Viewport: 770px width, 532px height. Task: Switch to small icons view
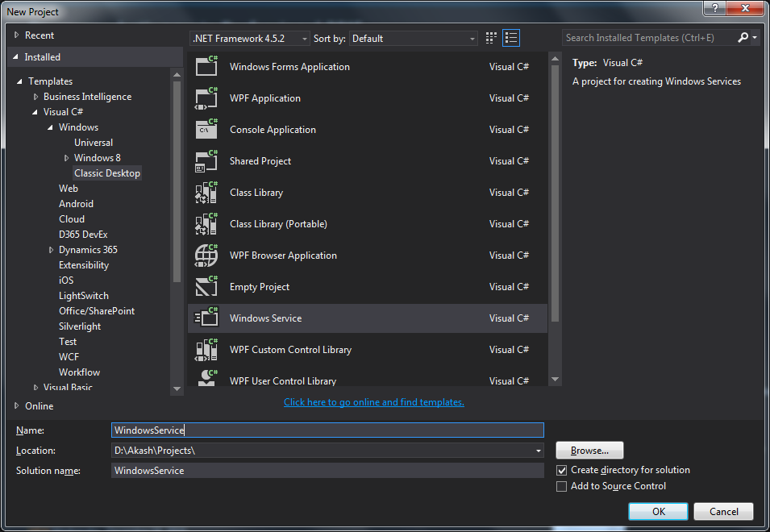pos(511,37)
